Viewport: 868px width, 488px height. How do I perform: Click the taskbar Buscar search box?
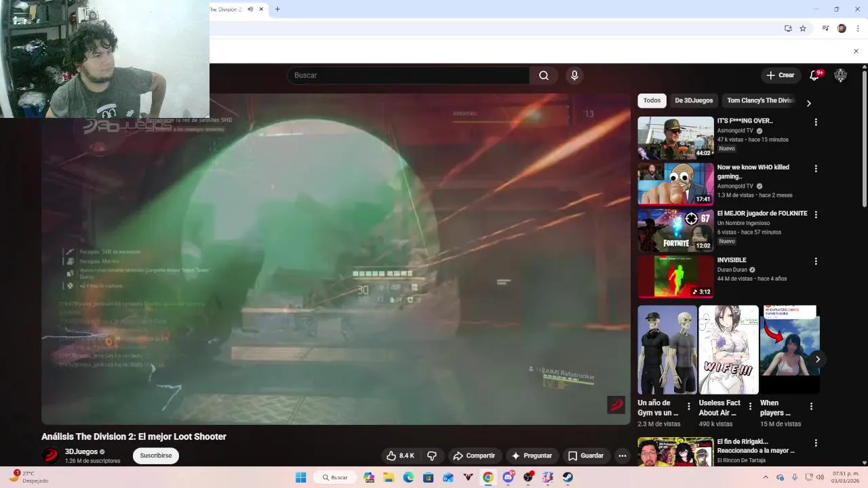(334, 477)
